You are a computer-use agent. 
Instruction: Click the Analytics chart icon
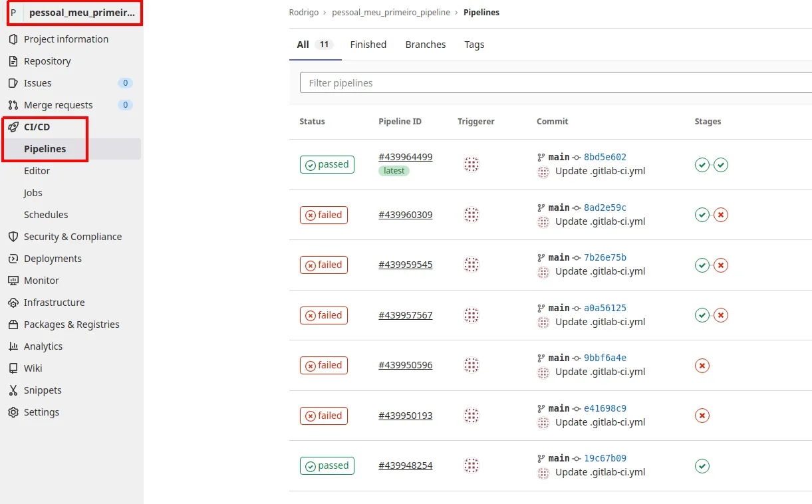13,346
